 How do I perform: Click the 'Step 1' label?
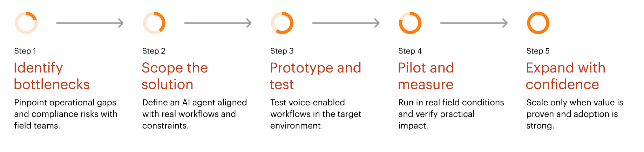(x=25, y=51)
